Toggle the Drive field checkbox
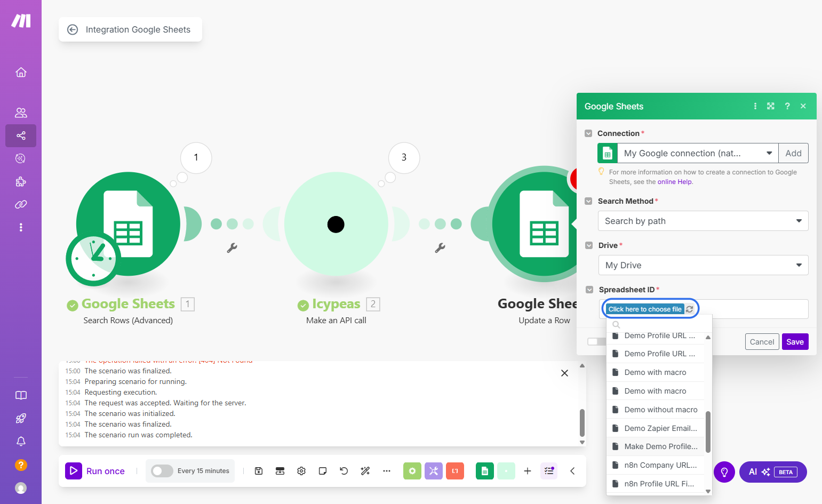The height and width of the screenshot is (504, 822). (x=589, y=245)
